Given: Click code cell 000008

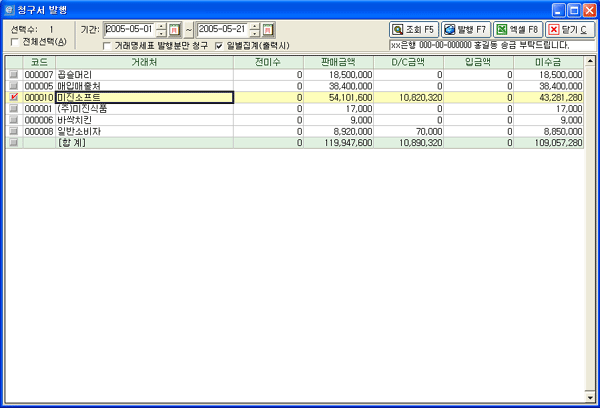Looking at the screenshot, I should pyautogui.click(x=39, y=131).
